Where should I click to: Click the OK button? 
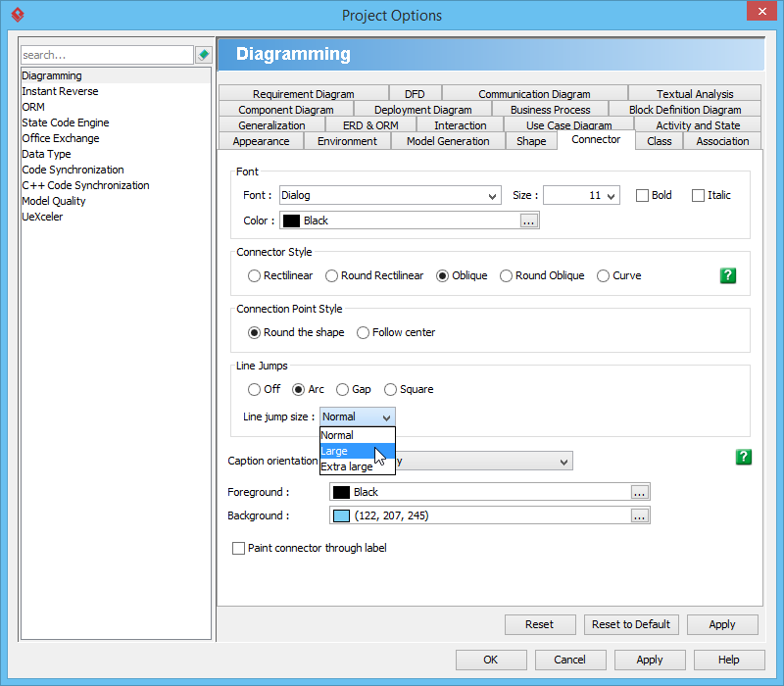(x=491, y=660)
